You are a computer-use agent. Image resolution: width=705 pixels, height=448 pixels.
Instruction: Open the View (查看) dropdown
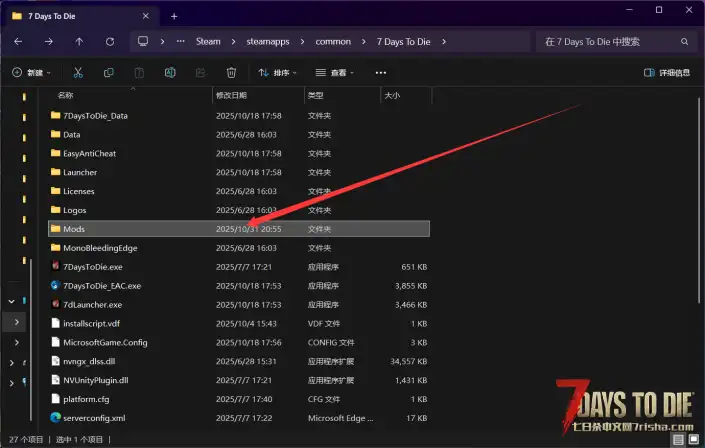(335, 72)
